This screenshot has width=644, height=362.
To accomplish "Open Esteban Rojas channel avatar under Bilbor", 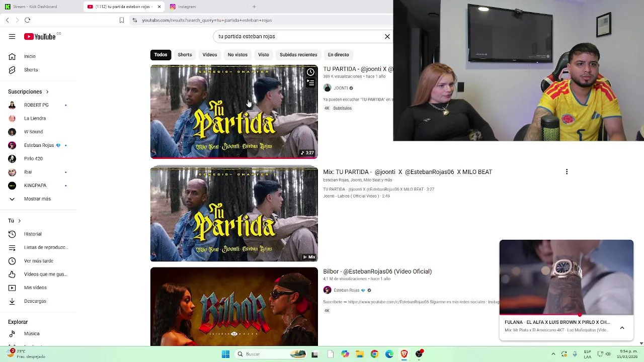I will click(327, 290).
